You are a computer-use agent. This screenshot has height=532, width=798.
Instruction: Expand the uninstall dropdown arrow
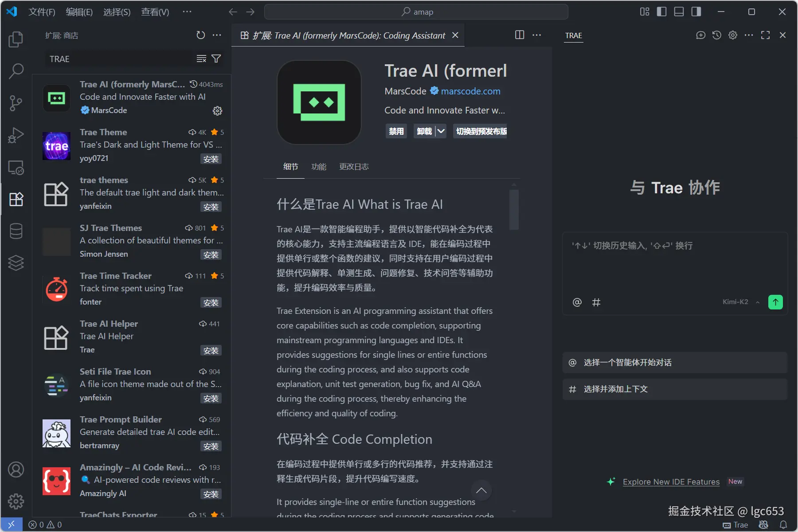point(441,131)
